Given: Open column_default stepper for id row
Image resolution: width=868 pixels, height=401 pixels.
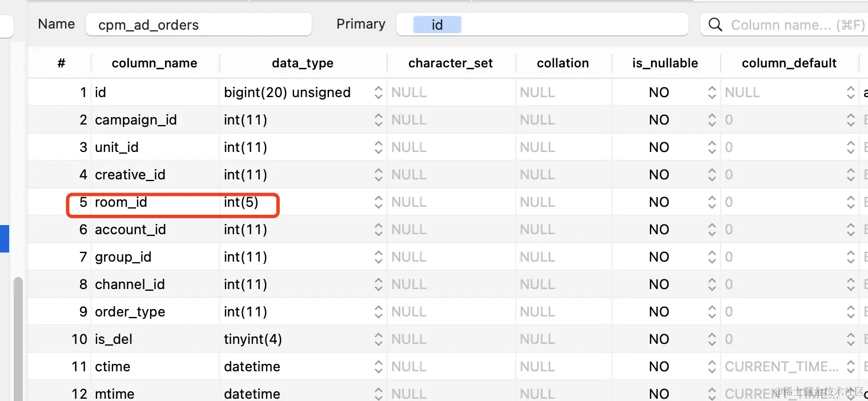Looking at the screenshot, I should coord(851,93).
